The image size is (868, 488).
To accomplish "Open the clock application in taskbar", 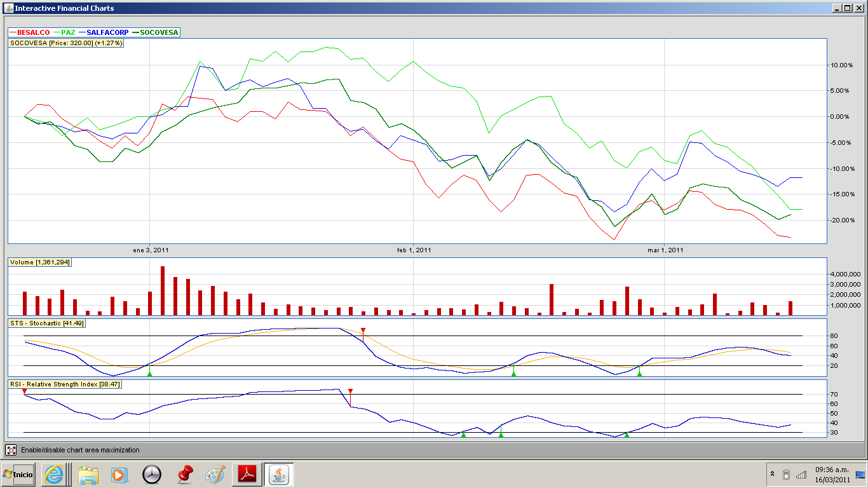I will 152,474.
